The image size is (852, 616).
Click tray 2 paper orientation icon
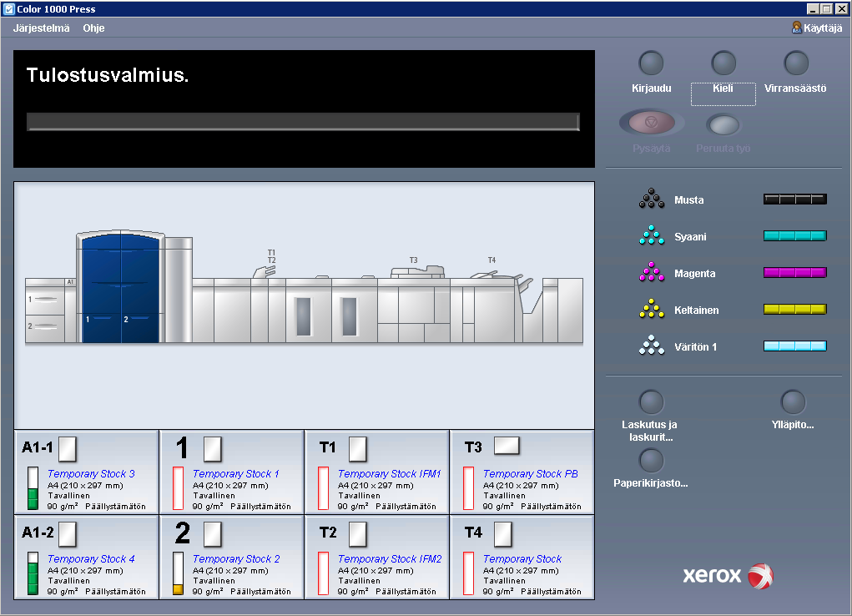click(213, 534)
